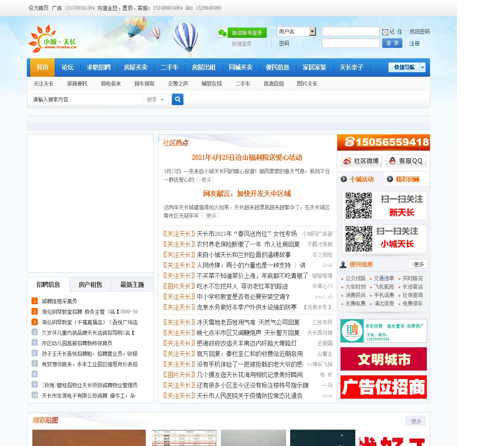Open the customer service QQ penguin icon
Screen dimensions: 504x446
click(x=392, y=161)
